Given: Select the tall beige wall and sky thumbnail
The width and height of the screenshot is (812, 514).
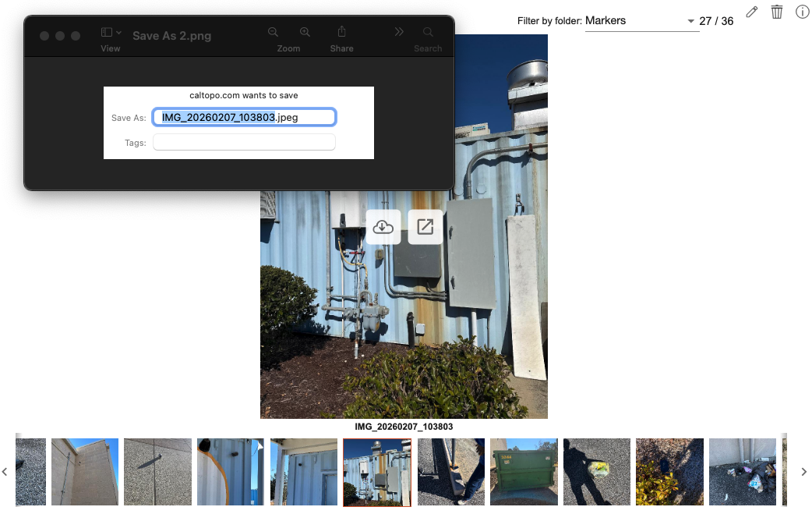Looking at the screenshot, I should pos(85,472).
